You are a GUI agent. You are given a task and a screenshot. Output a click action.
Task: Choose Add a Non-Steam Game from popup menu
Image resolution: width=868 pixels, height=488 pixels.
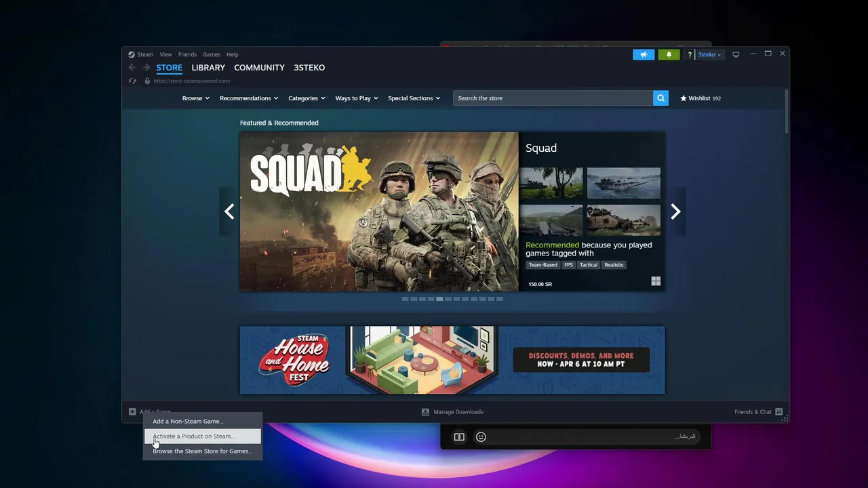202,421
